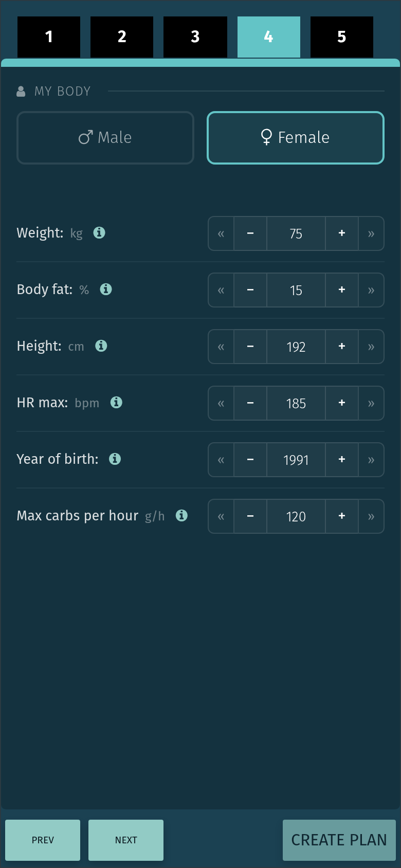The width and height of the screenshot is (401, 868).
Task: Click the Weight value field showing 75
Action: [x=296, y=233]
